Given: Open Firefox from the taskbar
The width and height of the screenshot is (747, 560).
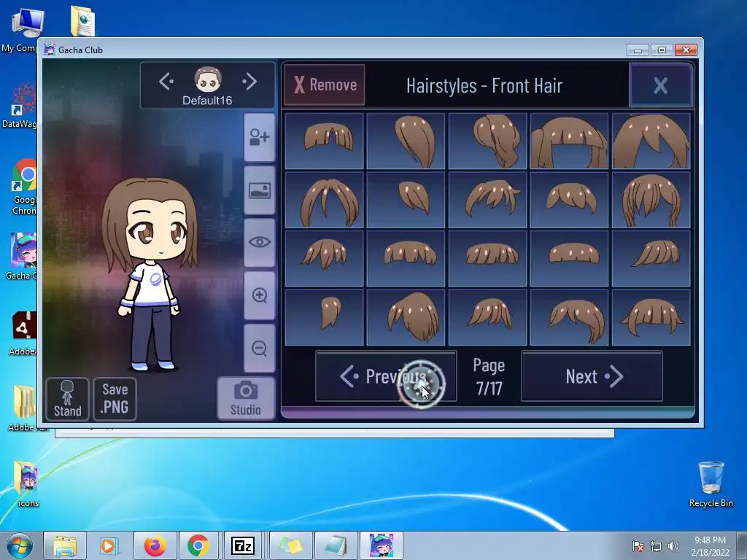Looking at the screenshot, I should 155,545.
